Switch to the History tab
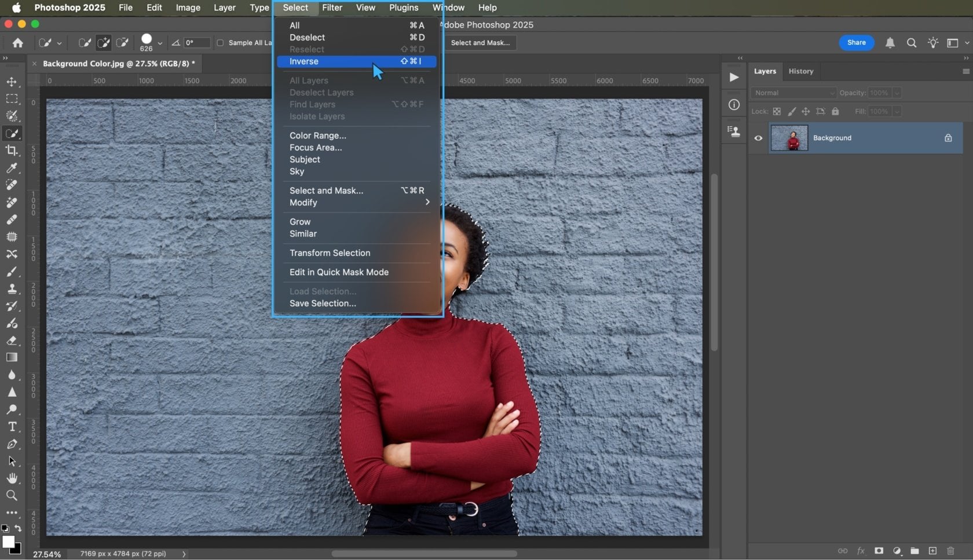973x560 pixels. click(x=801, y=71)
